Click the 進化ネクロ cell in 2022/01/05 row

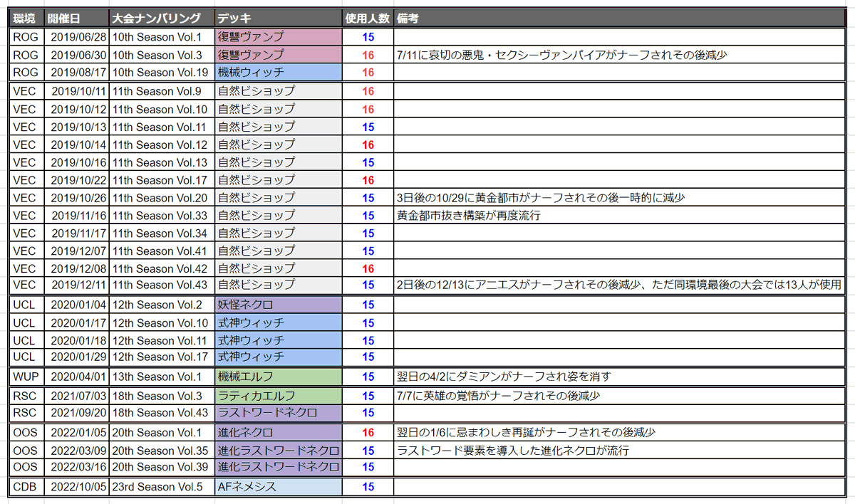tap(279, 433)
